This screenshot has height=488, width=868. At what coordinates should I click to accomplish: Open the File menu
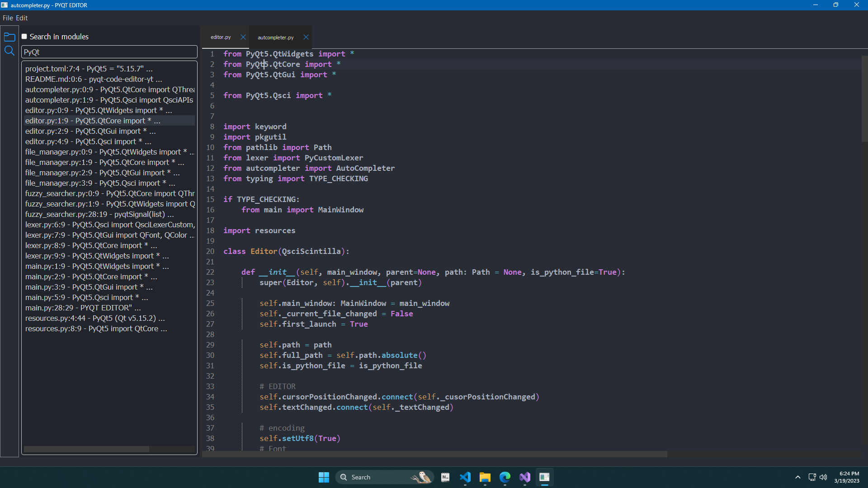[8, 18]
